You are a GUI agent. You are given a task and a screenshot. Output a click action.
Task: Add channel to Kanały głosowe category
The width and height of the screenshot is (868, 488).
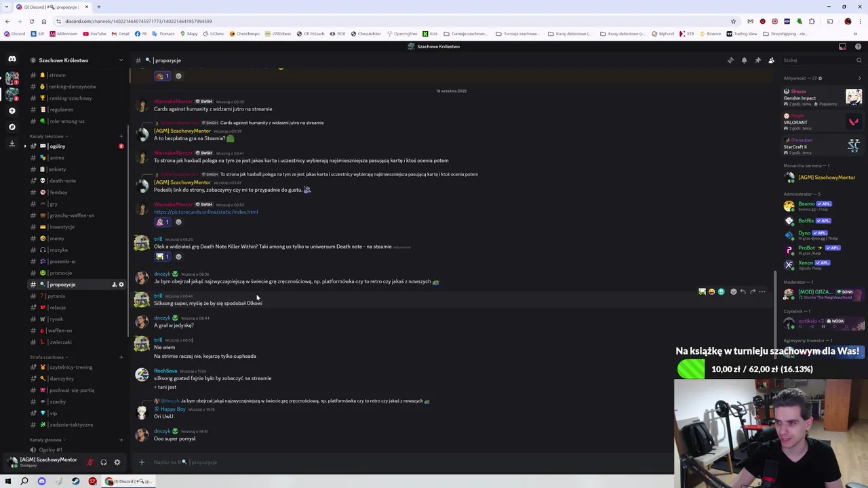point(121,440)
